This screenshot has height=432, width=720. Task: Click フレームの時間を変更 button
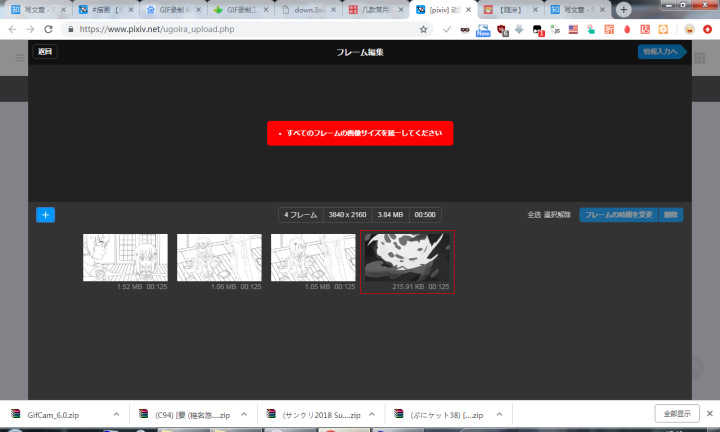[x=619, y=215]
